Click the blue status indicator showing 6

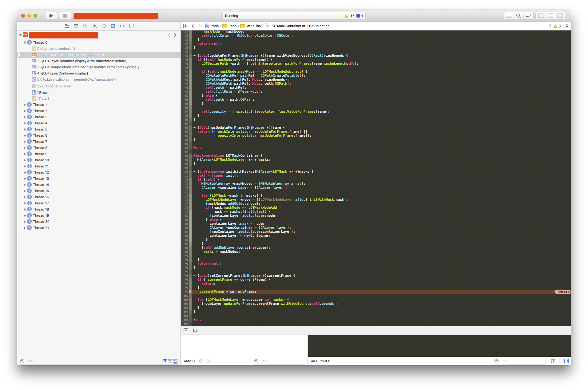360,16
